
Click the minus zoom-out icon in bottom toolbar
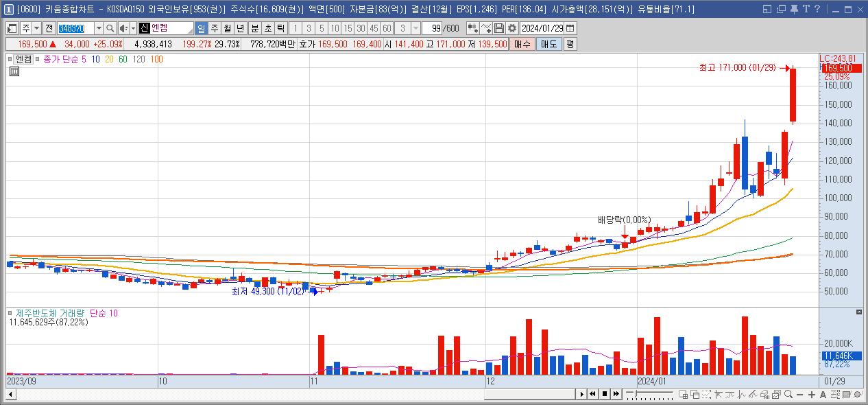click(799, 395)
